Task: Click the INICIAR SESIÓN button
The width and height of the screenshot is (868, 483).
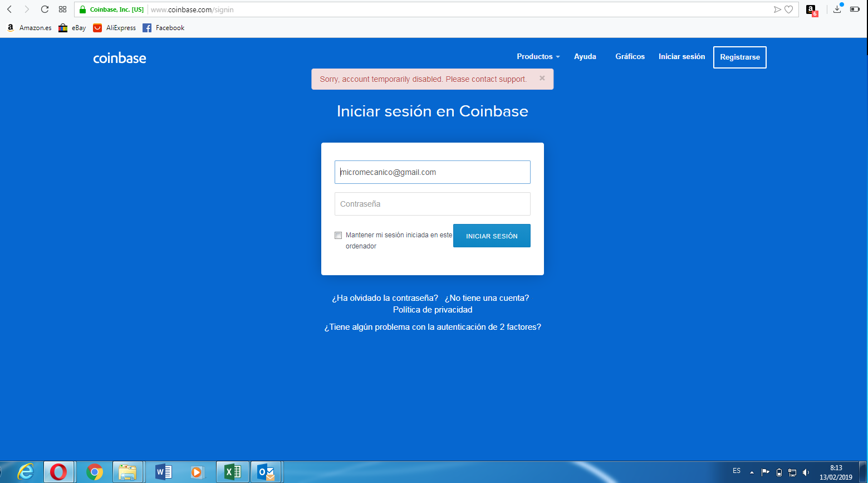Action: [x=492, y=236]
